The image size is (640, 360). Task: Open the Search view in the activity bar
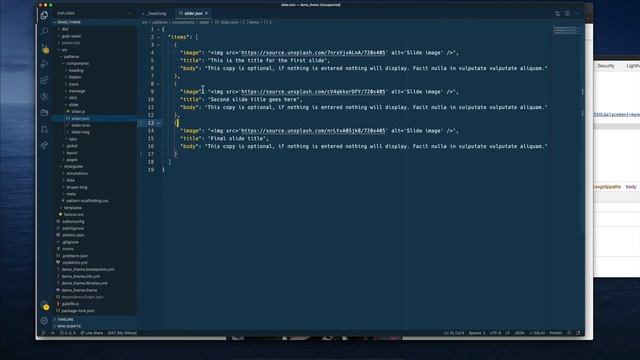[x=44, y=31]
